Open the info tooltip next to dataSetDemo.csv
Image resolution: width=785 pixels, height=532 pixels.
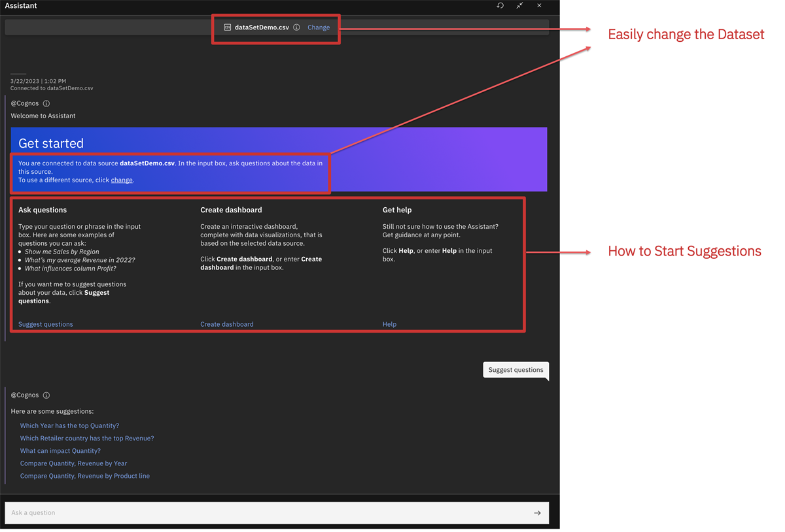click(x=296, y=27)
